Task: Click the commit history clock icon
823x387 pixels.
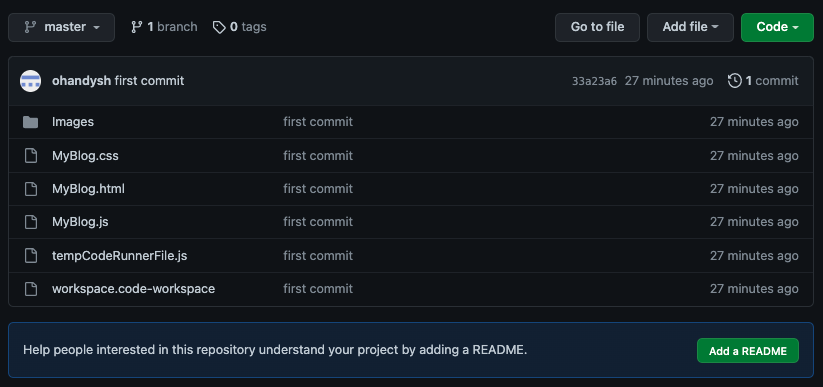Action: [734, 81]
